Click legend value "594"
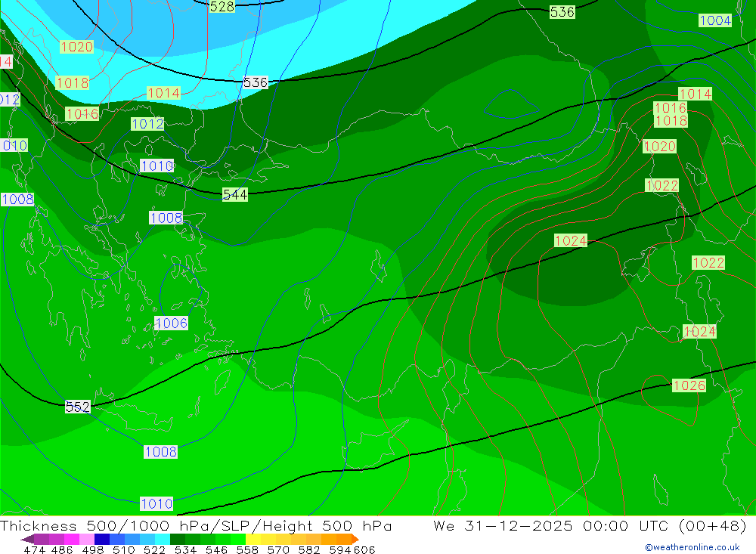 pyautogui.click(x=340, y=549)
